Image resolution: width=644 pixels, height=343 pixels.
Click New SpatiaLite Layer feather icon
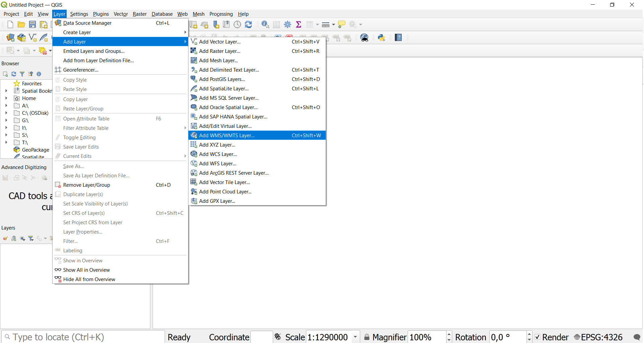44,37
